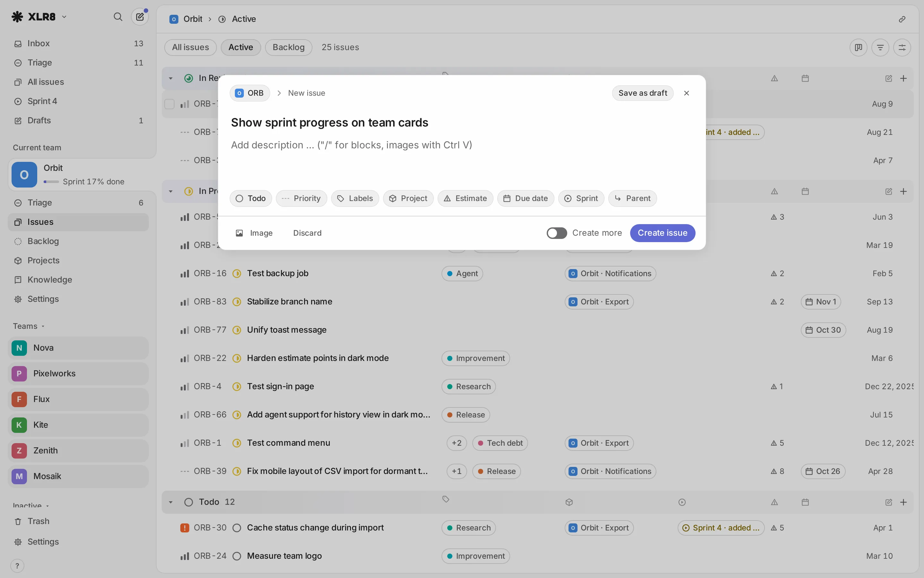Open Projects in team sidebar
Image resolution: width=924 pixels, height=578 pixels.
pyautogui.click(x=78, y=260)
